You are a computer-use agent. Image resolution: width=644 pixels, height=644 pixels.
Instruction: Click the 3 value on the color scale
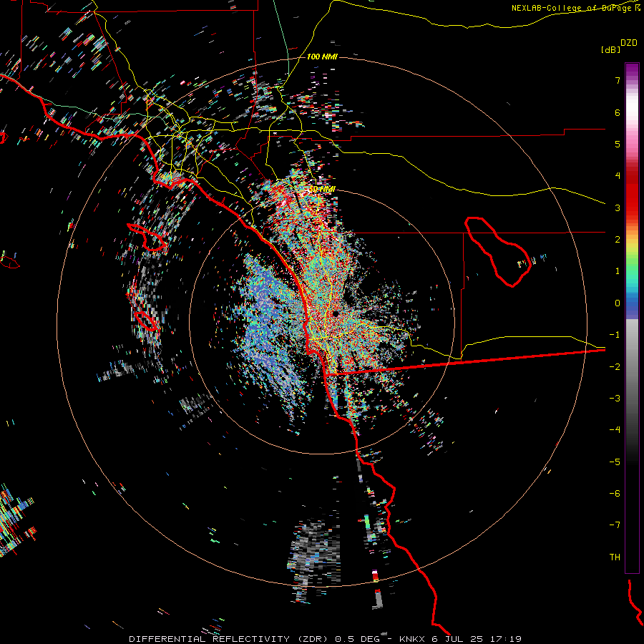tap(618, 208)
